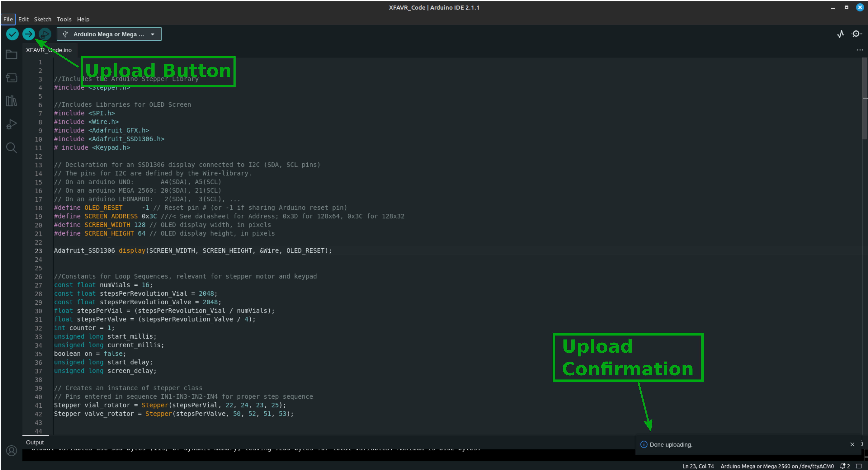Select the XFAVR_Code.ino editor tab
This screenshot has width=868, height=470.
(49, 50)
